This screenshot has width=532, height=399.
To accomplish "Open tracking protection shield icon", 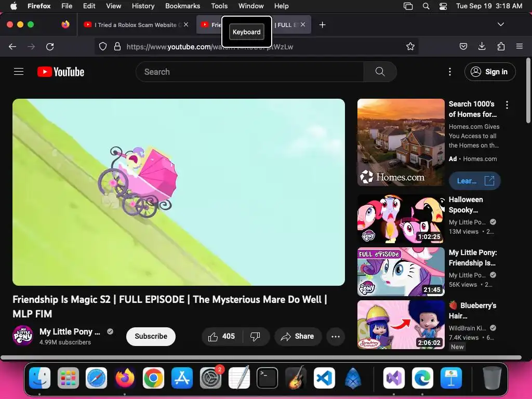I will click(x=103, y=46).
